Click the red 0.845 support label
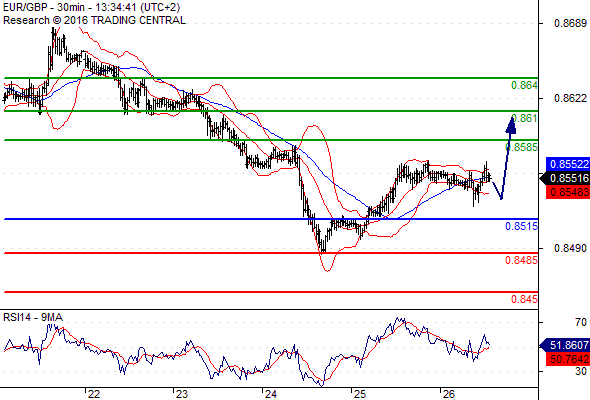The image size is (590, 400). click(524, 299)
